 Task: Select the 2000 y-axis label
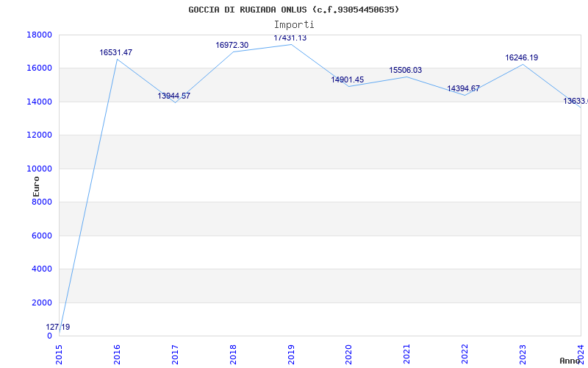tap(42, 302)
